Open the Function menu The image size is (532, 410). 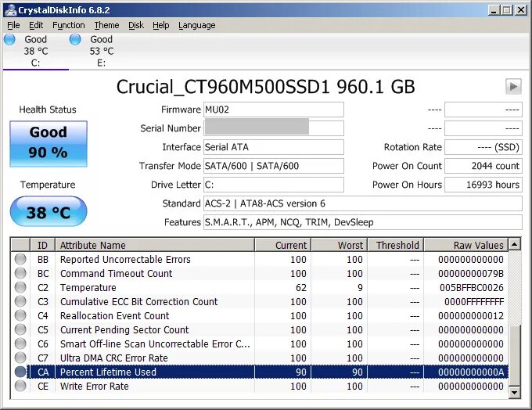(x=69, y=25)
